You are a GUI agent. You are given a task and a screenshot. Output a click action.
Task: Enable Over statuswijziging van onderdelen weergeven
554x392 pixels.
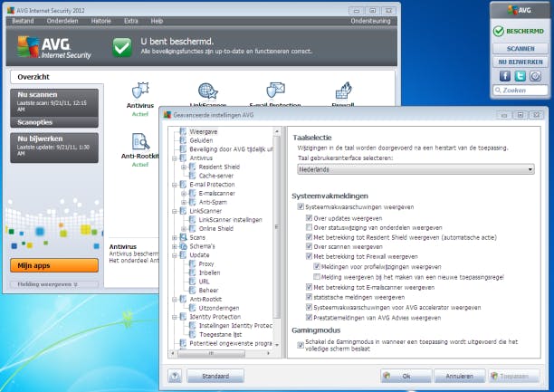(x=310, y=227)
